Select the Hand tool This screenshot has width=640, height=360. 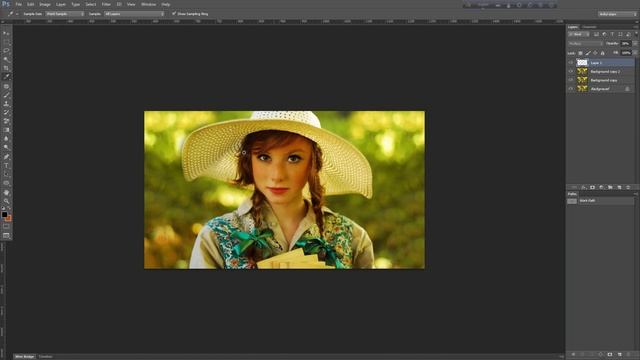(x=6, y=192)
